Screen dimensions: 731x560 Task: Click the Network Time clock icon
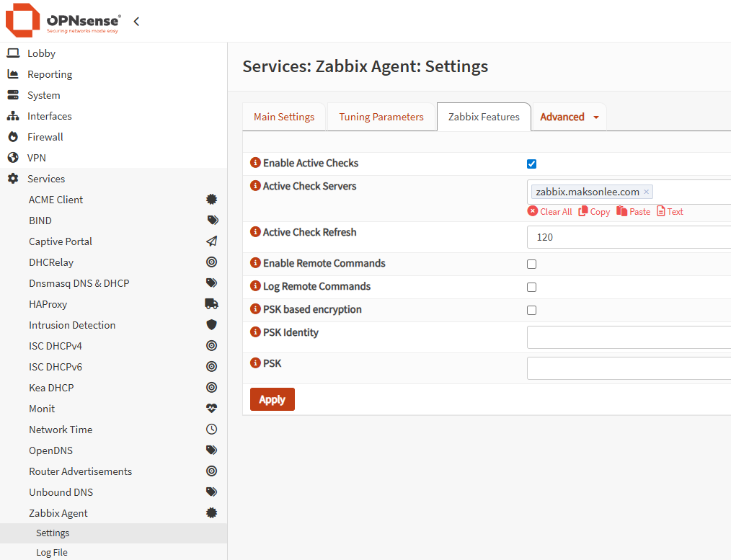click(x=212, y=429)
